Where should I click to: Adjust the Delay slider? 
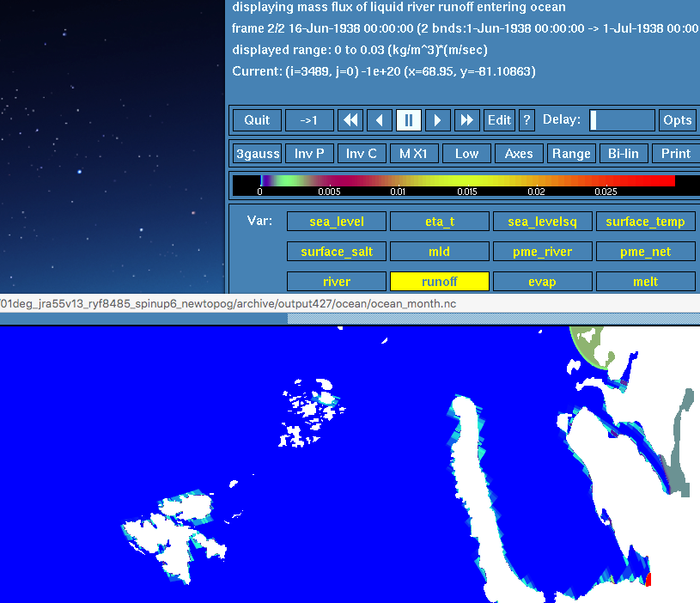(622, 120)
